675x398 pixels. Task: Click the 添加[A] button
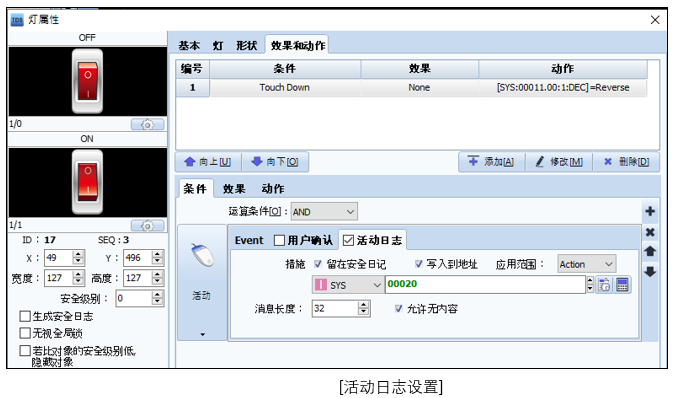pos(491,162)
